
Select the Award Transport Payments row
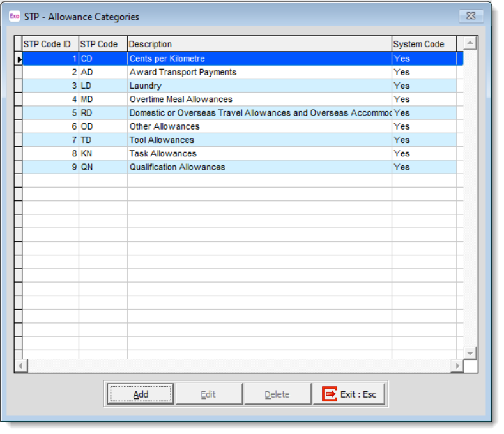point(183,72)
